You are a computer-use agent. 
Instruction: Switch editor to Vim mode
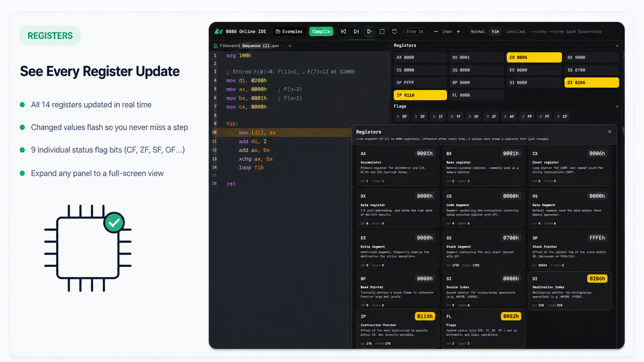[x=495, y=32]
